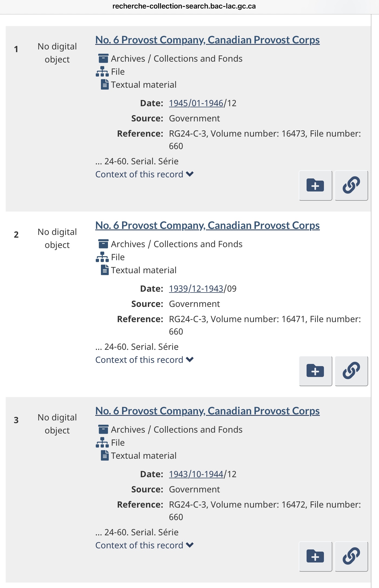The height and width of the screenshot is (588, 379).
Task: Click date link 1939/12-1943
Action: [x=196, y=289]
